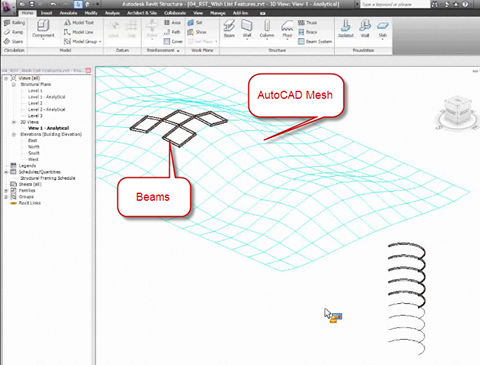This screenshot has height=365, width=480.
Task: Collapse the Views (all) tree node
Action: 6,78
